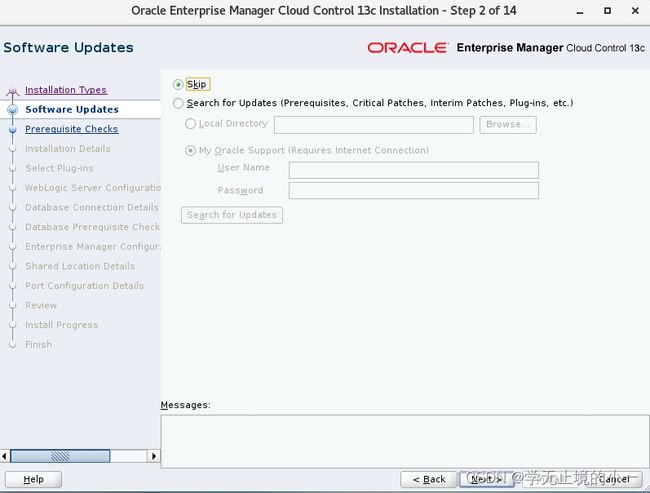Click the Browse... button

tap(508, 124)
